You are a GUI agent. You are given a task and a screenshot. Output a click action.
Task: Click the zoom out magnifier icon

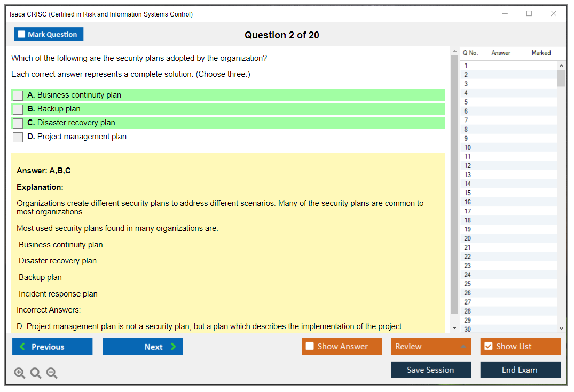pos(52,373)
